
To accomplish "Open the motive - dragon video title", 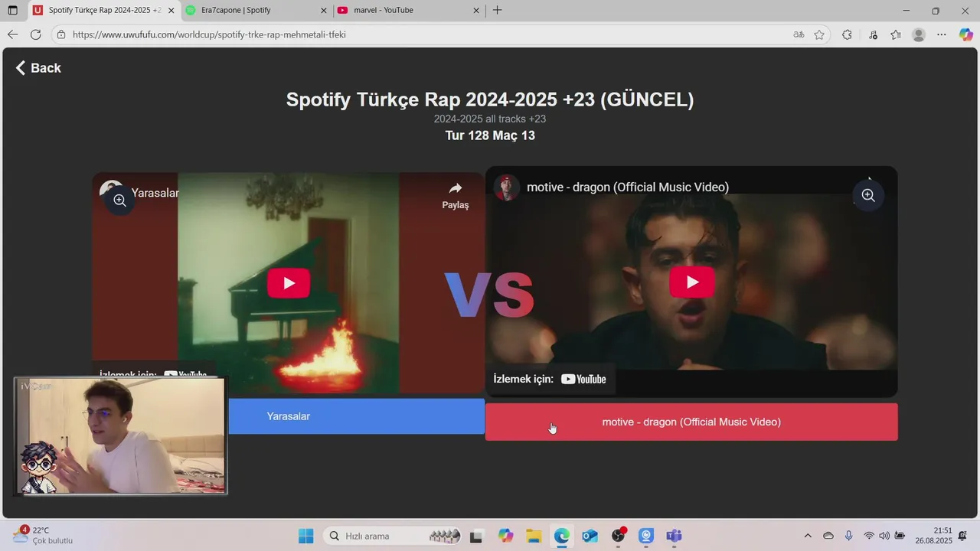I will pyautogui.click(x=627, y=187).
